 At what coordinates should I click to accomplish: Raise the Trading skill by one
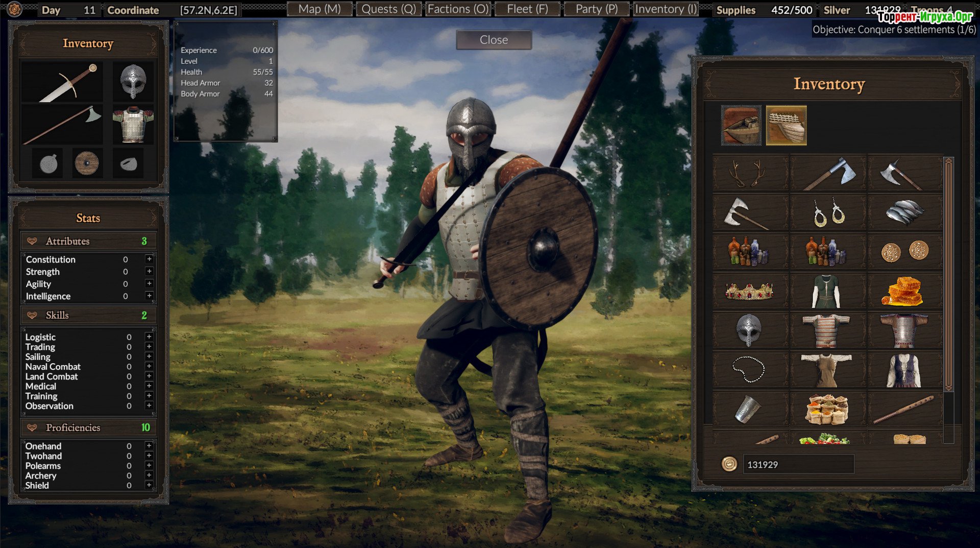click(149, 347)
